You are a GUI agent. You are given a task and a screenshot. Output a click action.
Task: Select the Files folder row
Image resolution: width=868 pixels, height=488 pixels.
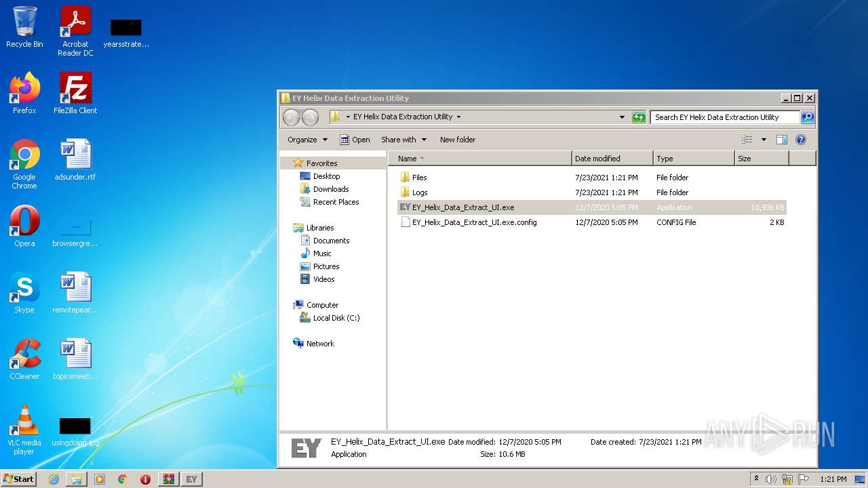coord(592,178)
